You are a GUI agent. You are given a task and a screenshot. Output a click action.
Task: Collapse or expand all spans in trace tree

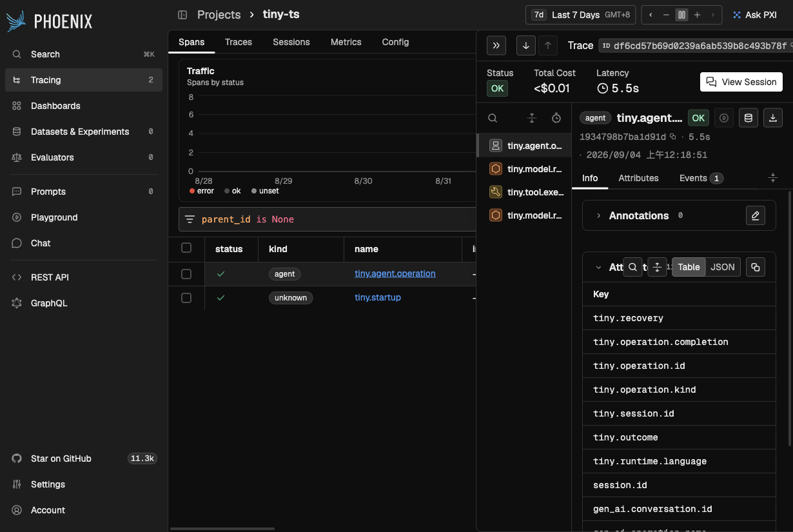[531, 118]
